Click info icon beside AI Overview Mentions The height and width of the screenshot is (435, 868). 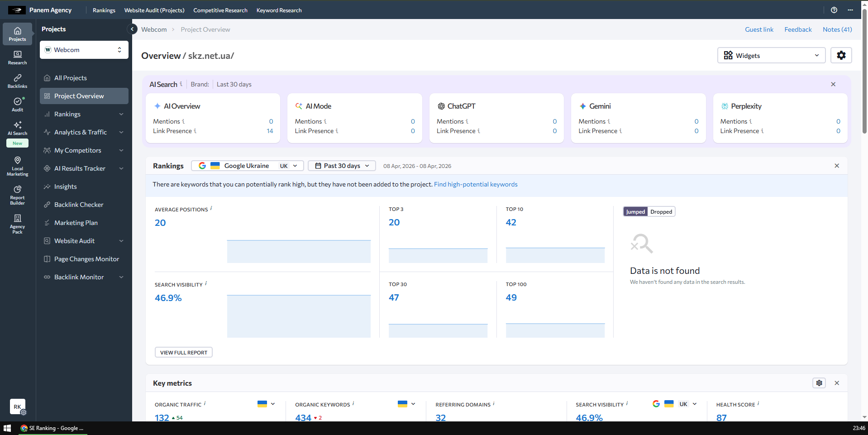[x=183, y=121]
